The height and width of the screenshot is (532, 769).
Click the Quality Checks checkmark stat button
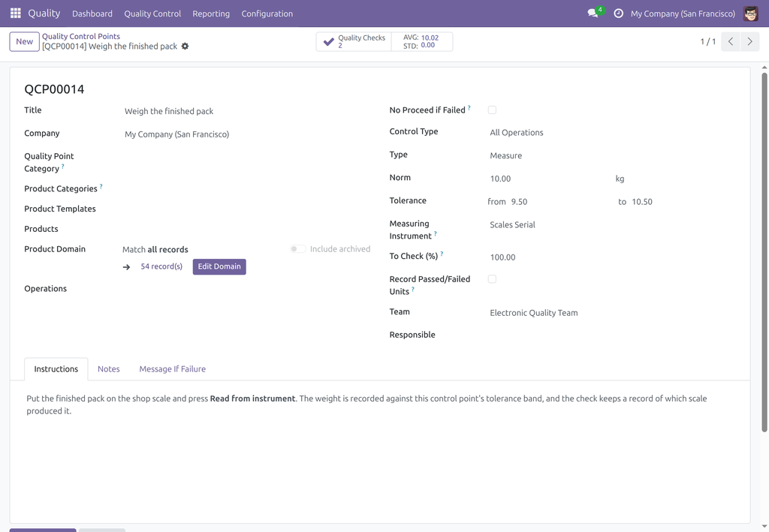point(354,41)
